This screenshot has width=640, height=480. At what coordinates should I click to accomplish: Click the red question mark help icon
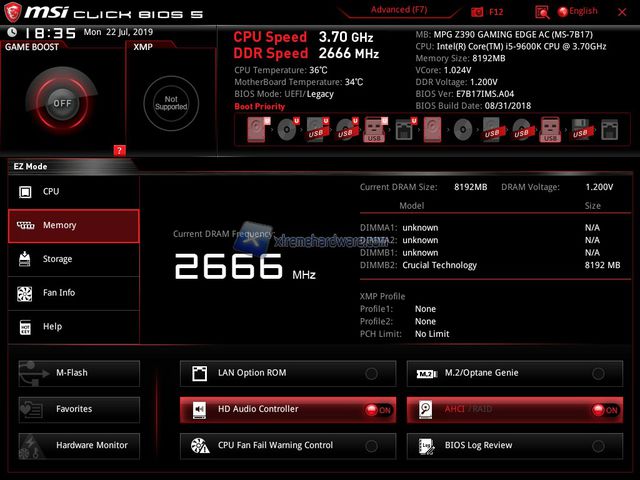point(119,150)
